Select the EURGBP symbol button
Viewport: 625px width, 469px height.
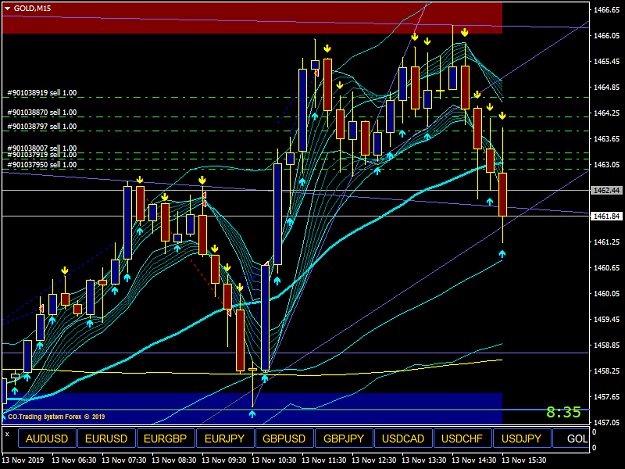(x=165, y=438)
